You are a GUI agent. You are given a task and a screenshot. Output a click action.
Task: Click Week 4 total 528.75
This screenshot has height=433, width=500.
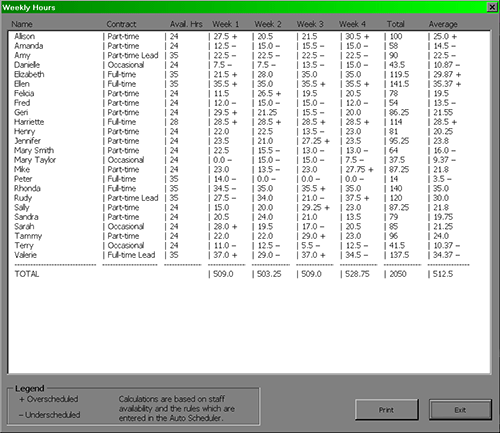pos(357,274)
